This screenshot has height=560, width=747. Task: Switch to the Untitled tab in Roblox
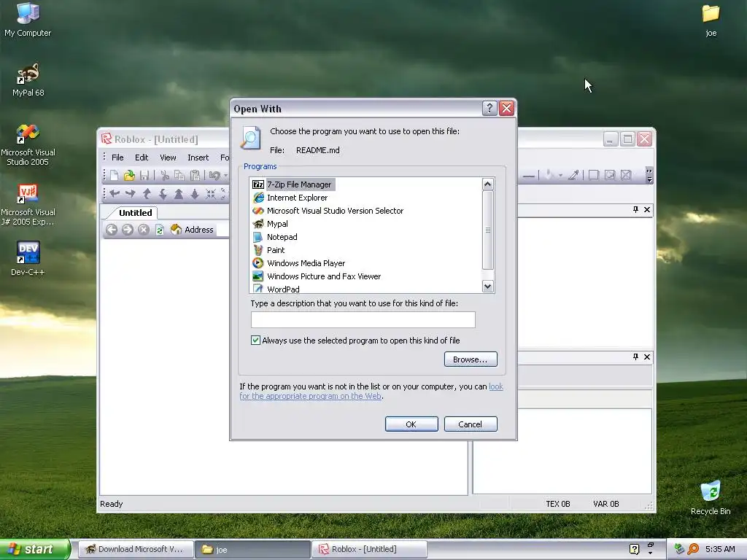coord(135,213)
